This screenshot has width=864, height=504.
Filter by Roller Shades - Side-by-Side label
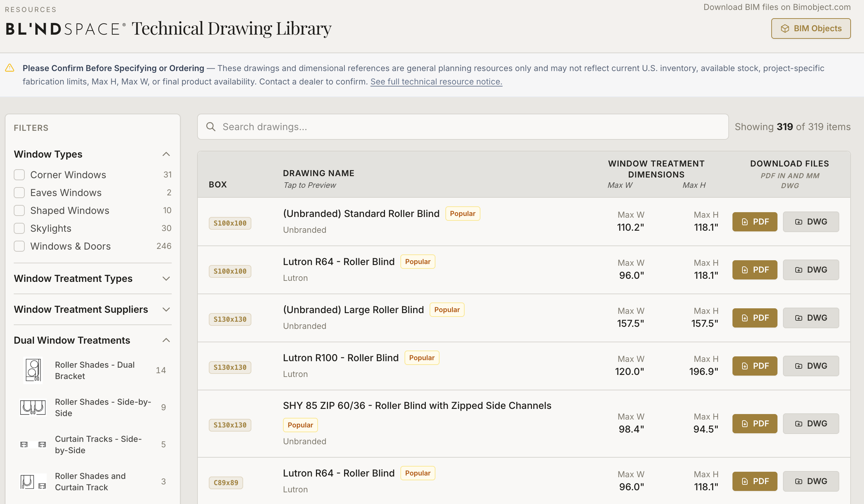(103, 407)
